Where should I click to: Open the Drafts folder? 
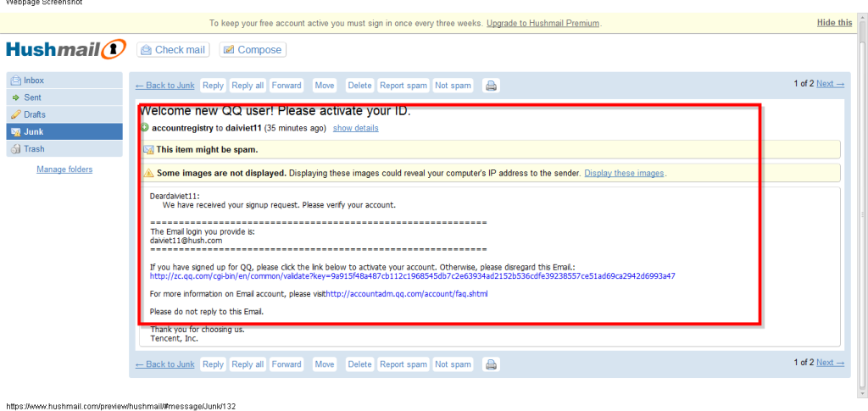[64, 114]
